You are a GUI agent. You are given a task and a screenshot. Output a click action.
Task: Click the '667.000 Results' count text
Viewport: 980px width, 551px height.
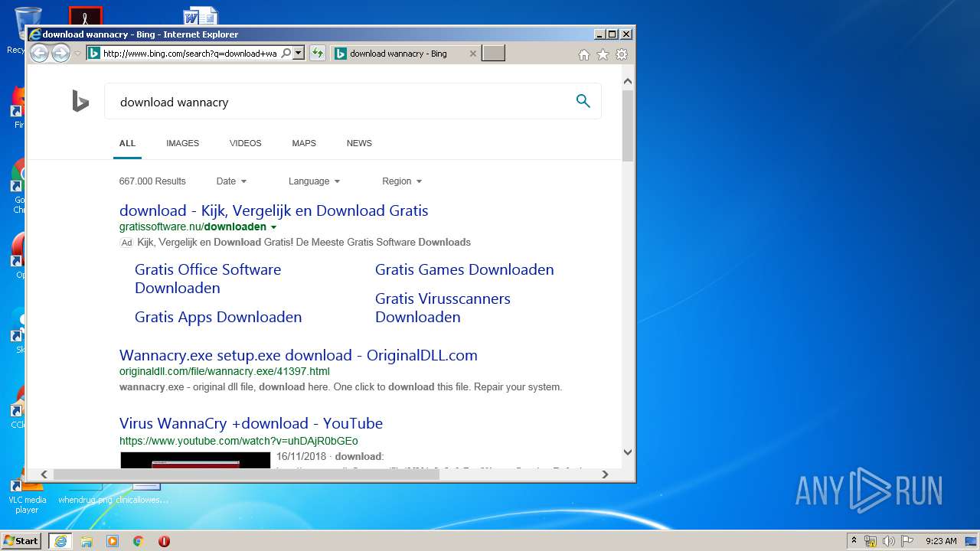click(152, 181)
